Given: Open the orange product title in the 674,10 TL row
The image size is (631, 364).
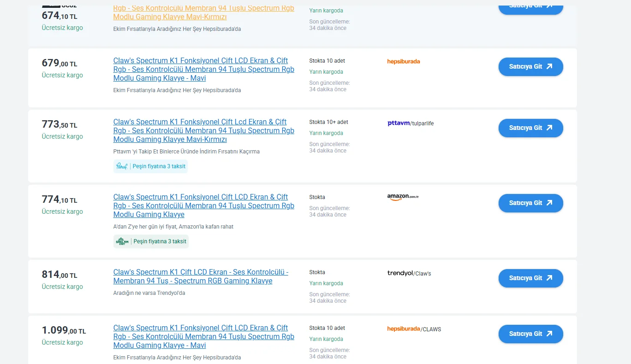Looking at the screenshot, I should [204, 12].
